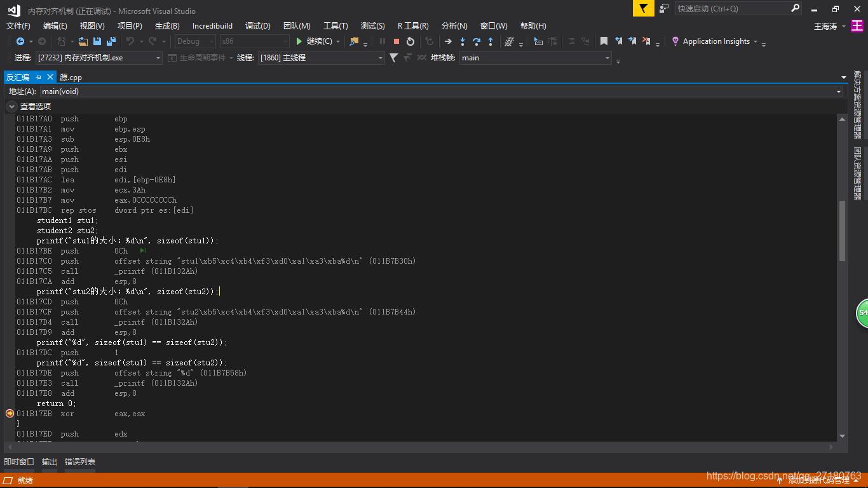Open the 解决方案资源管理器 side panel
868x488 pixels.
coord(857,105)
